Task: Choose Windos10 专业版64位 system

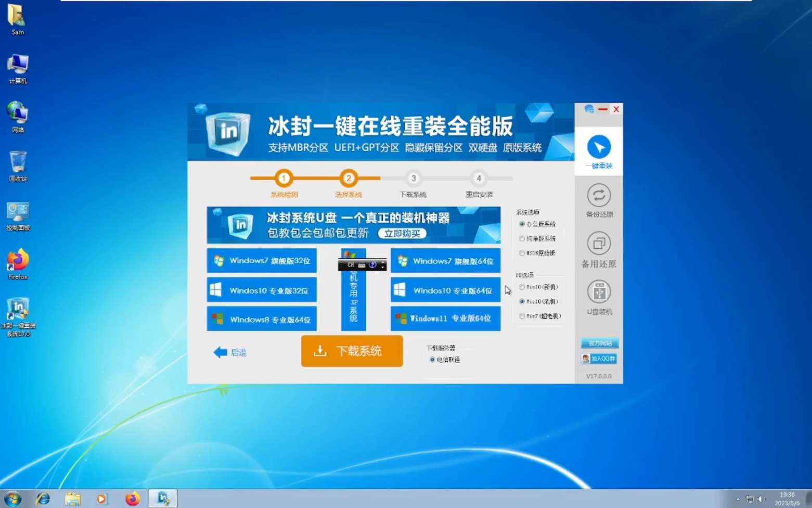Action: pos(445,290)
